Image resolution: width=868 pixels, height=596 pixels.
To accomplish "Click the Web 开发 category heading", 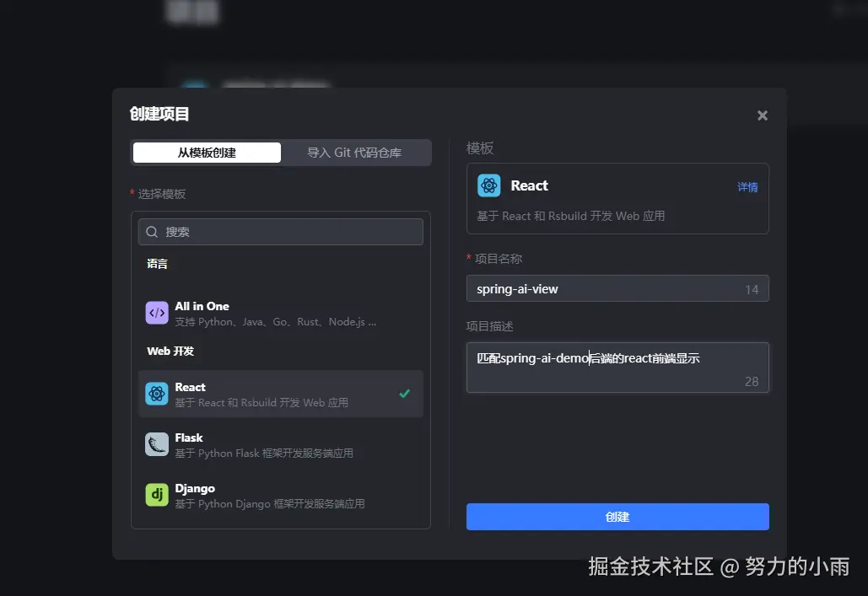I will pos(170,352).
